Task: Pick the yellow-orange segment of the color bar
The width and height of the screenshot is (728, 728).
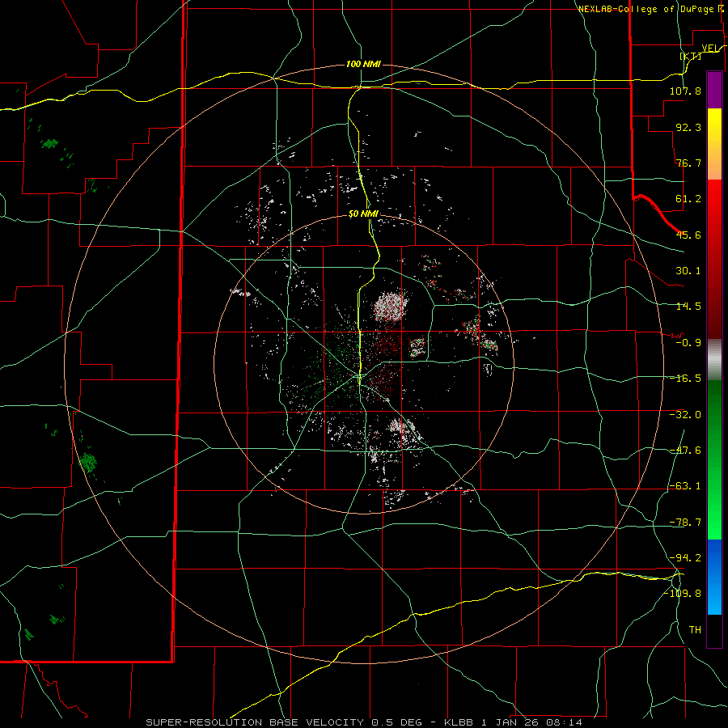Action: [714, 144]
